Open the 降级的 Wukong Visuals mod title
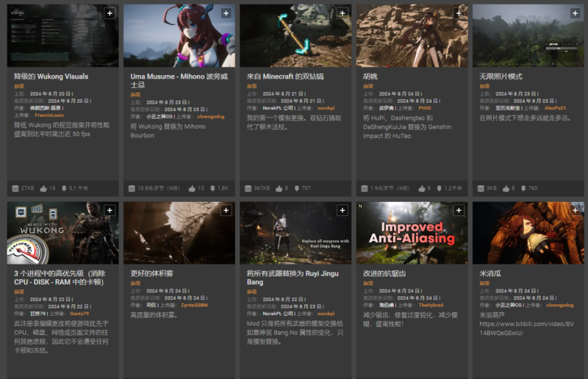 tap(51, 76)
